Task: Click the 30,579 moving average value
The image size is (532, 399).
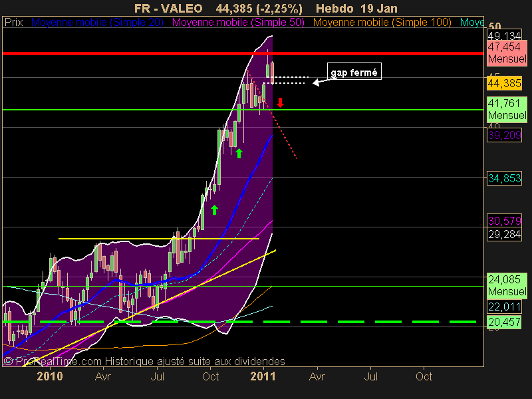Action: click(504, 221)
